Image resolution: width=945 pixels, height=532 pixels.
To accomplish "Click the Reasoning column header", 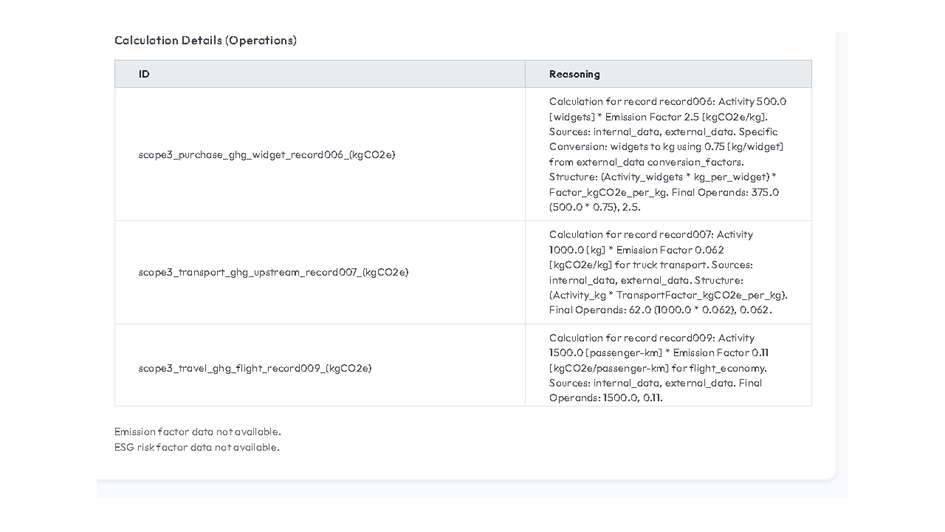I will pos(574,74).
